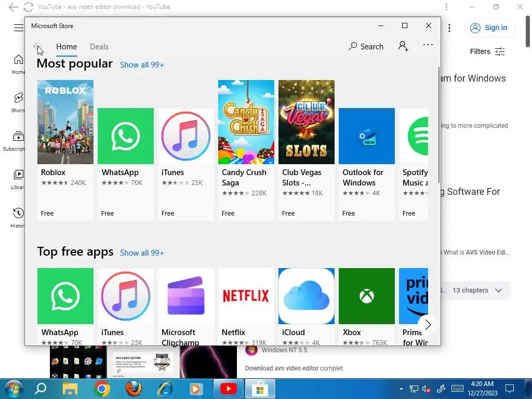Viewport: 532px width, 399px height.
Task: Open YouTube Filters
Action: pyautogui.click(x=487, y=51)
